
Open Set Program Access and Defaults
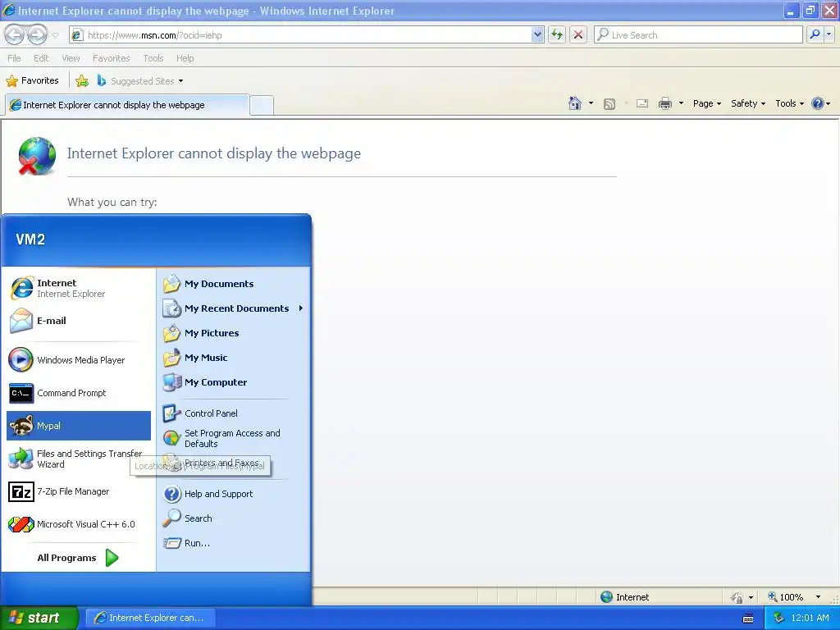coord(233,438)
